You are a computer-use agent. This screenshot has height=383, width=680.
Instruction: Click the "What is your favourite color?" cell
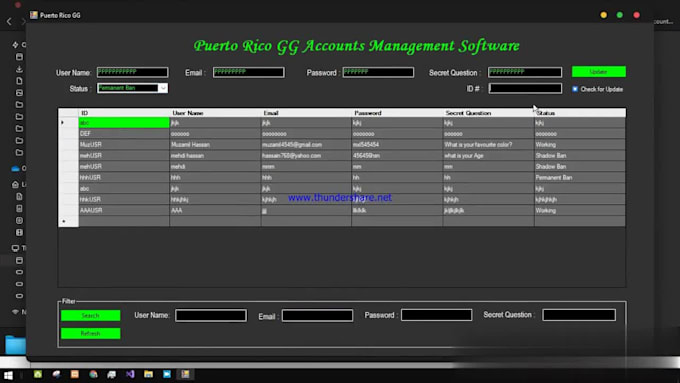pyautogui.click(x=488, y=144)
